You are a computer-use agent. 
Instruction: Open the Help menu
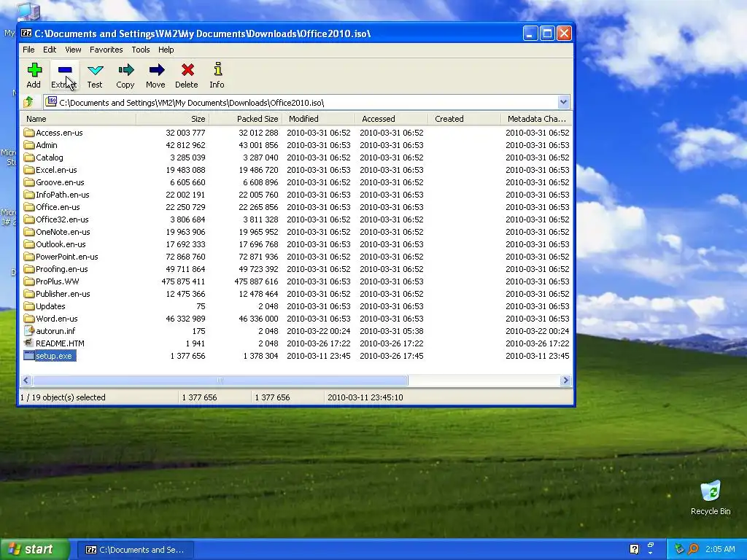pyautogui.click(x=166, y=50)
